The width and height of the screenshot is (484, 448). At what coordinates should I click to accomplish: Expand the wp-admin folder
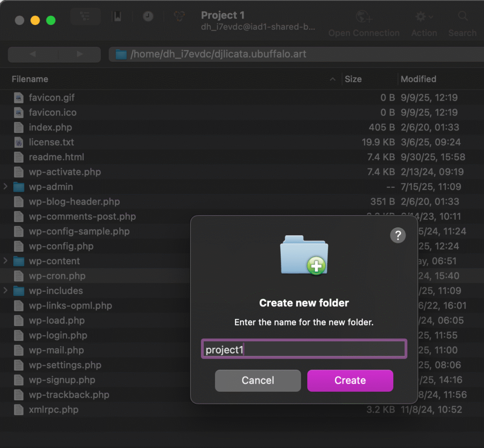coord(6,187)
